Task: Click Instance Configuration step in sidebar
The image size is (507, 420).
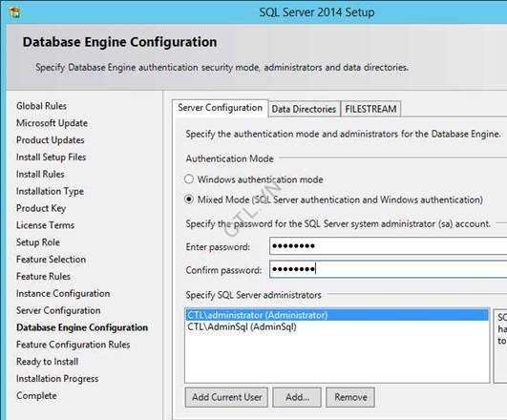Action: pyautogui.click(x=63, y=294)
